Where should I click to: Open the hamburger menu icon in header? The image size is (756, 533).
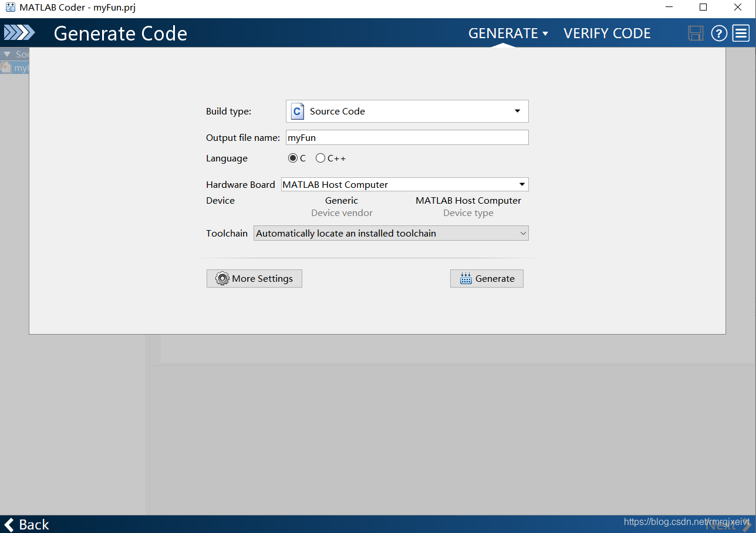[741, 33]
